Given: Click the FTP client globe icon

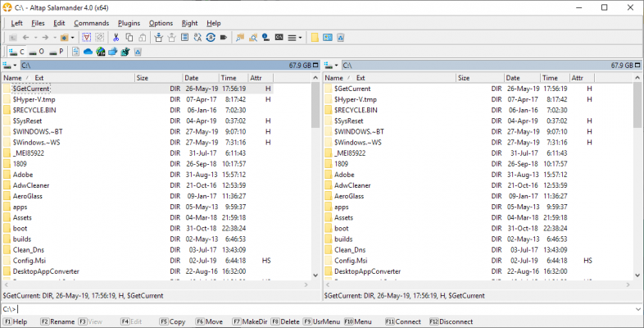Looking at the screenshot, I should [x=100, y=52].
